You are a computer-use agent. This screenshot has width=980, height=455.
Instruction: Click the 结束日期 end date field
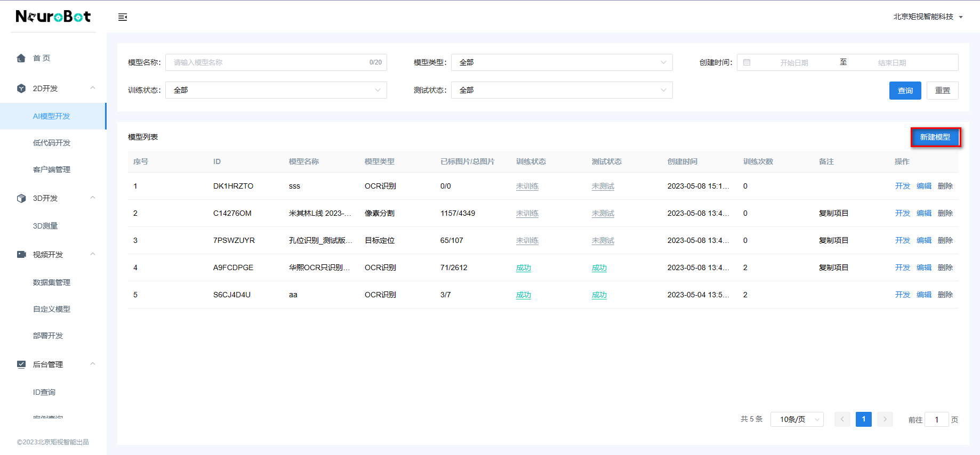(x=892, y=62)
